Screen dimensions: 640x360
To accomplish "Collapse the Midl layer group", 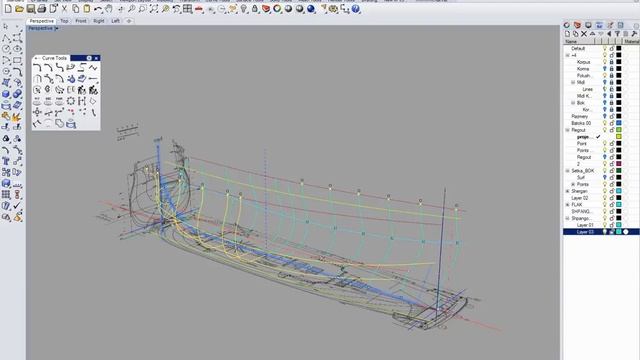I will tap(573, 82).
